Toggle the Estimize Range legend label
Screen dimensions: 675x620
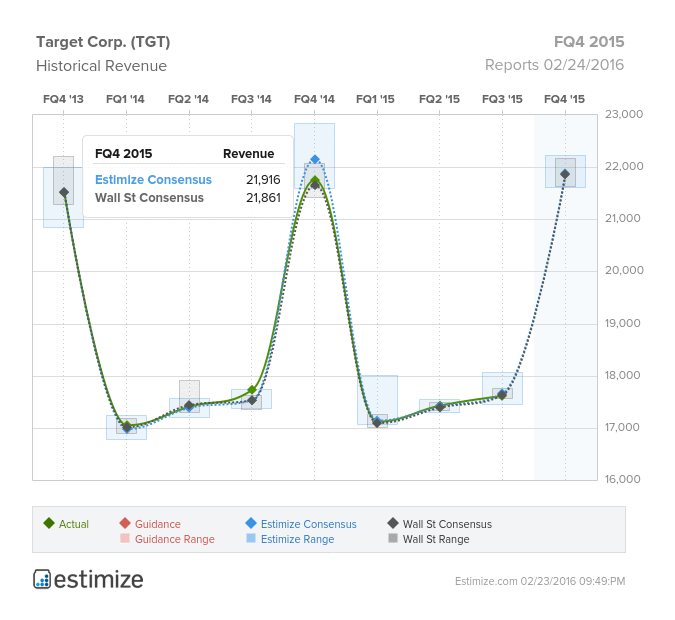click(297, 539)
